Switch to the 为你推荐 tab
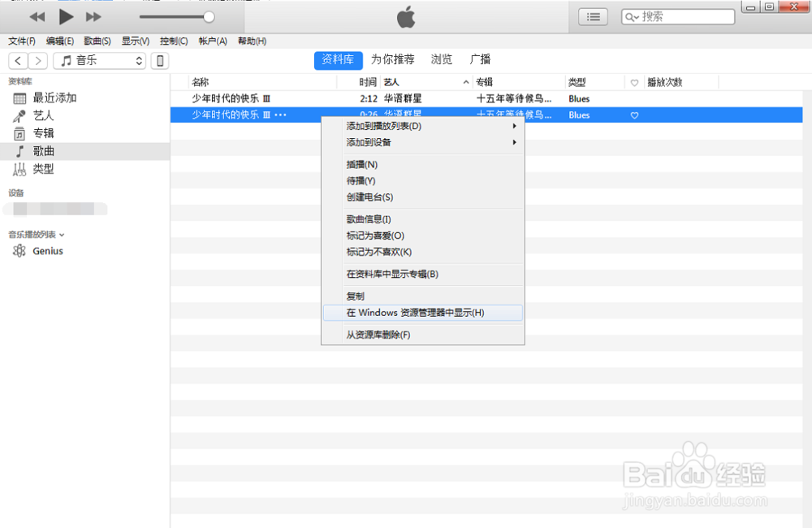 [392, 59]
